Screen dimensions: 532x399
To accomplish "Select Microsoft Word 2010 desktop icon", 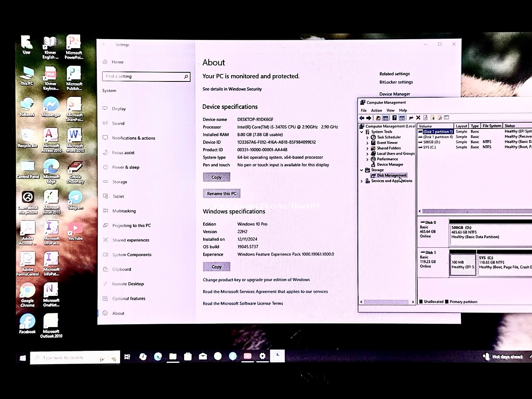I will 75,140.
